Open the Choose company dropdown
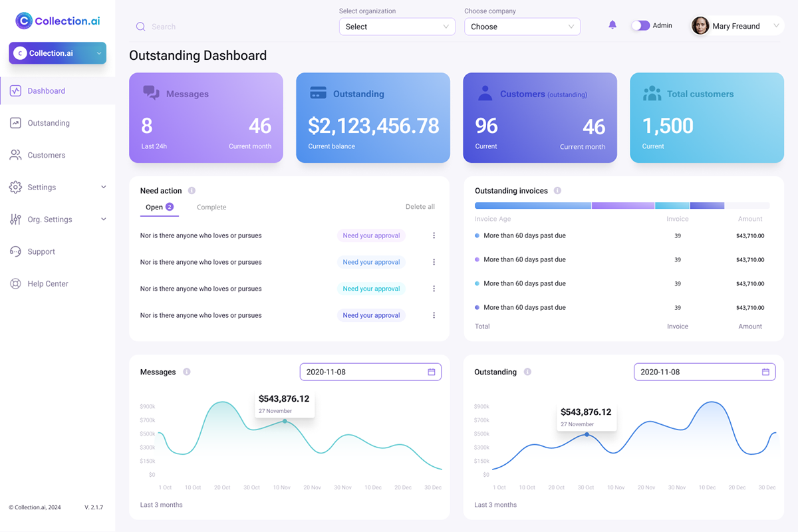 coord(522,27)
